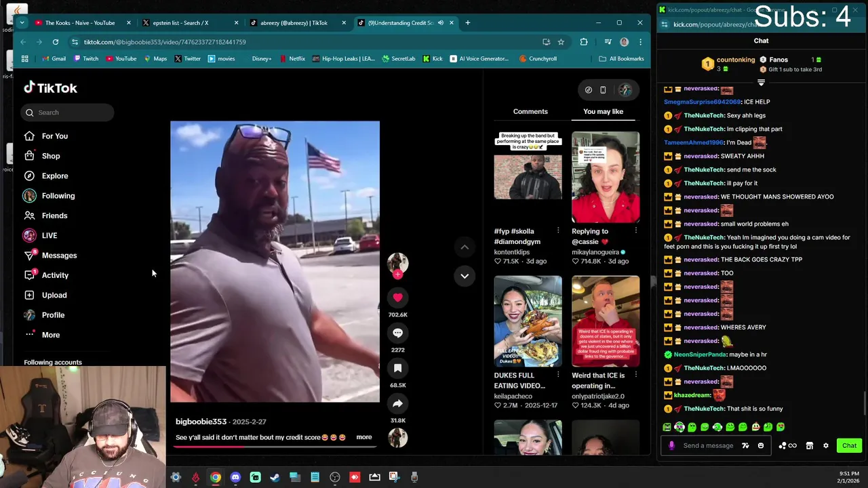Open Upload in TikTok sidebar

54,295
